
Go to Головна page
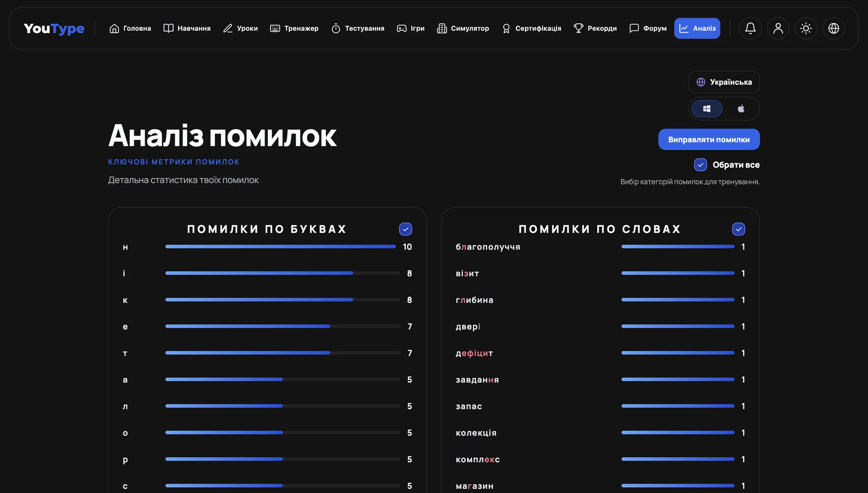(x=130, y=28)
